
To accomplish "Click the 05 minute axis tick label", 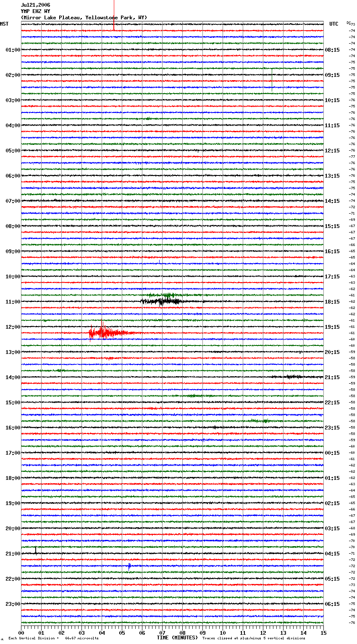I will click(x=122, y=633).
